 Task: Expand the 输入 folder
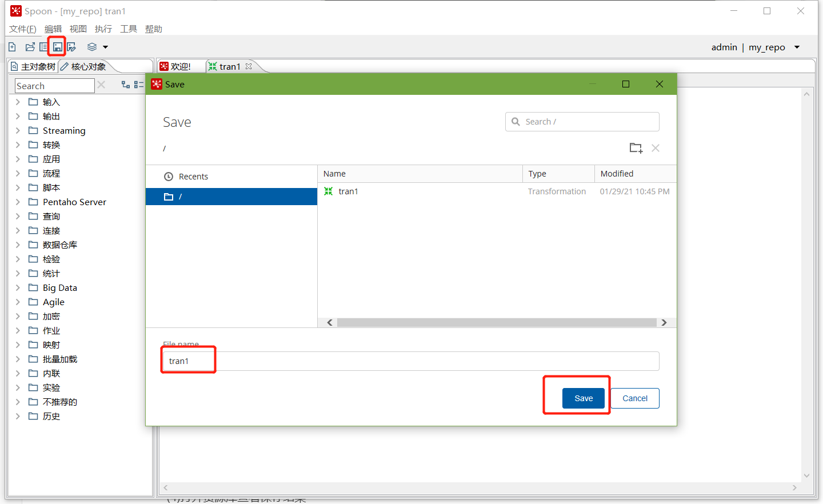click(x=18, y=102)
